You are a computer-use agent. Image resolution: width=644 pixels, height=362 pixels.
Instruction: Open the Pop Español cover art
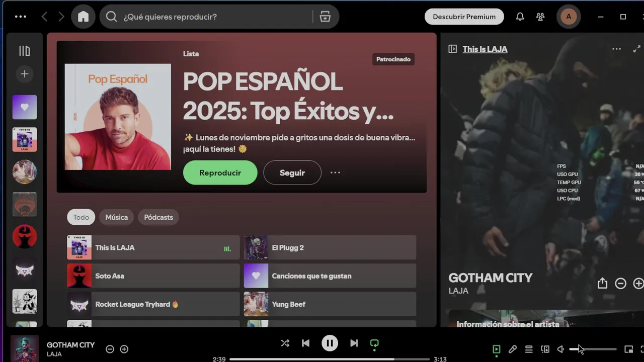[118, 117]
